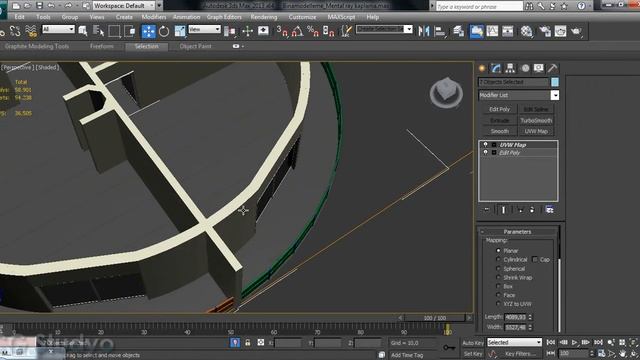Select Cylindrical mapping option
The image size is (640, 360).
tap(498, 259)
